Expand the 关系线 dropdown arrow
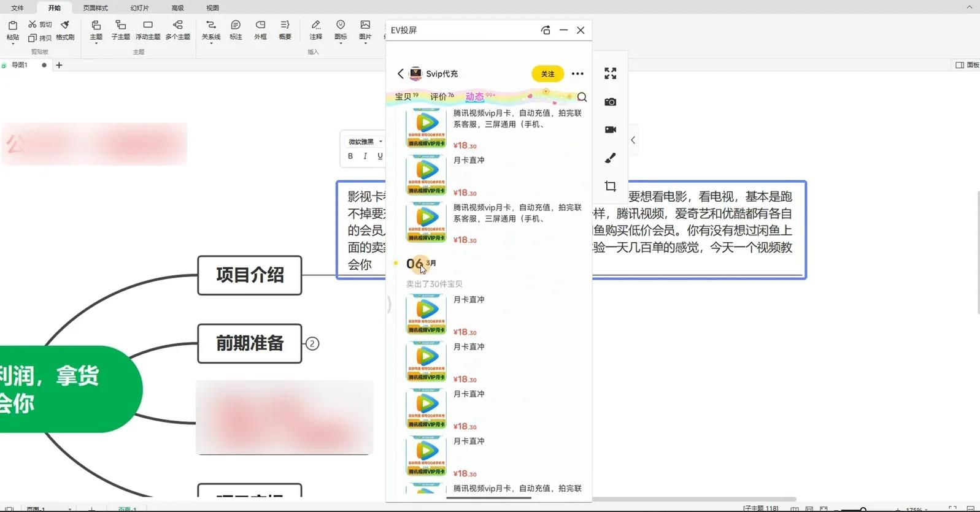This screenshot has height=512, width=980. pos(211,44)
